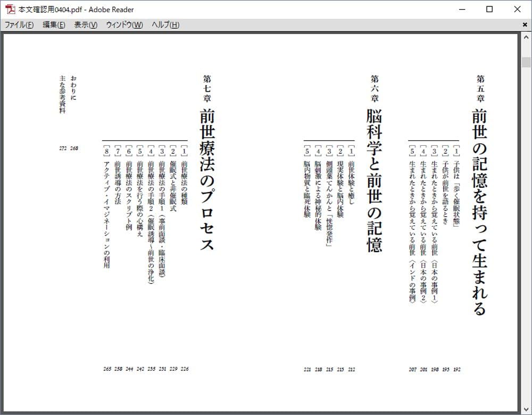Click the minimize button in title bar
Viewport: 532px width, 415px height.
tap(462, 9)
